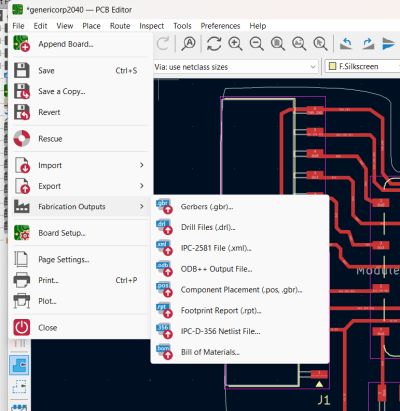The height and width of the screenshot is (411, 400).
Task: Open the Inspect menu
Action: (152, 26)
